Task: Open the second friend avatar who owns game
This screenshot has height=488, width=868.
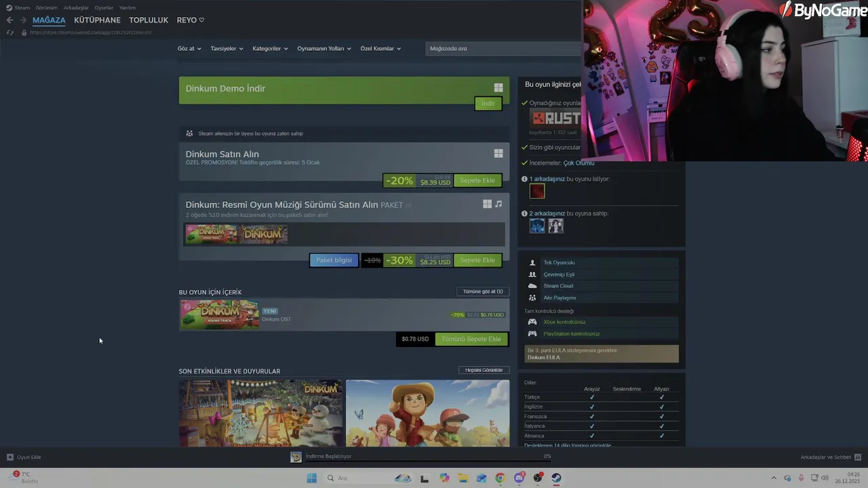Action: (555, 226)
